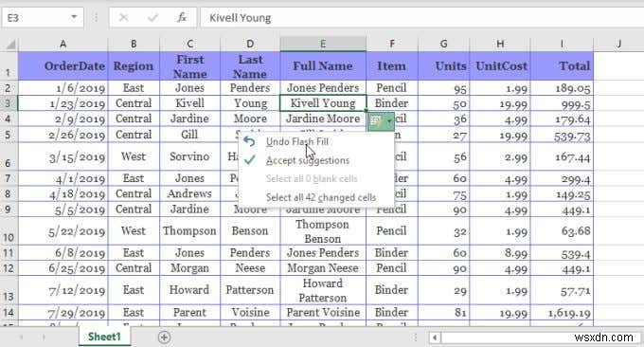
Task: Click the units value 95 cell
Action: [x=443, y=88]
